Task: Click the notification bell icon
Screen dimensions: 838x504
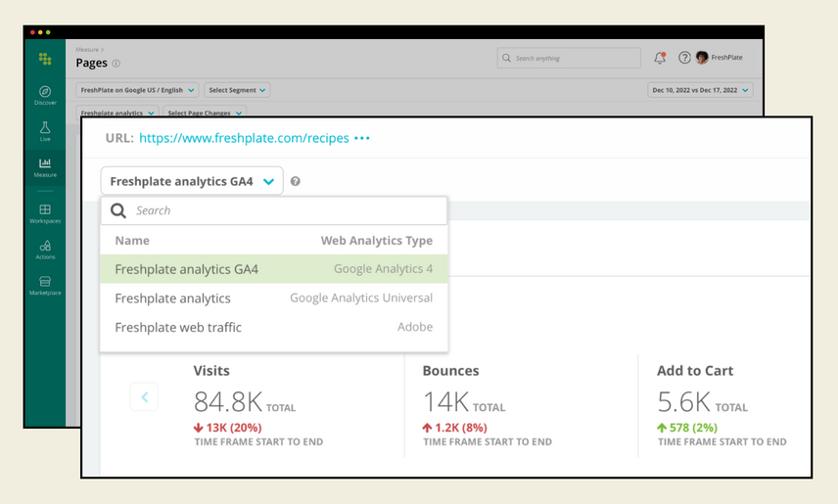Action: [660, 58]
